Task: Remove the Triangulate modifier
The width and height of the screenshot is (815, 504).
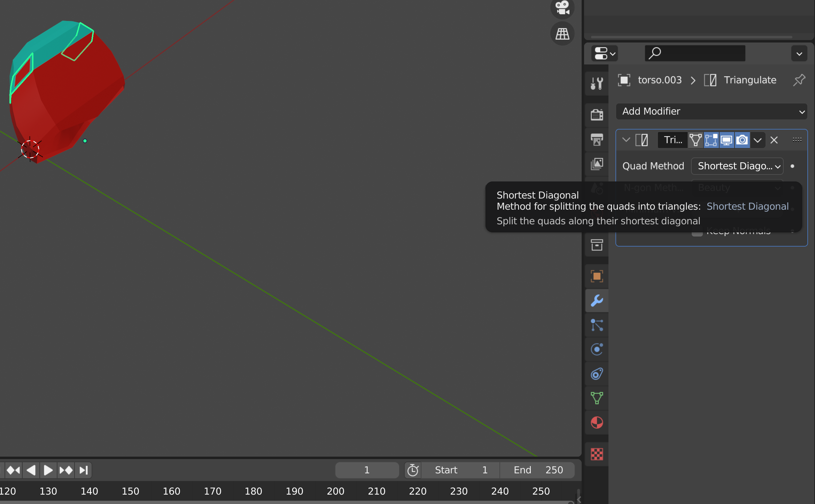Action: coord(774,140)
